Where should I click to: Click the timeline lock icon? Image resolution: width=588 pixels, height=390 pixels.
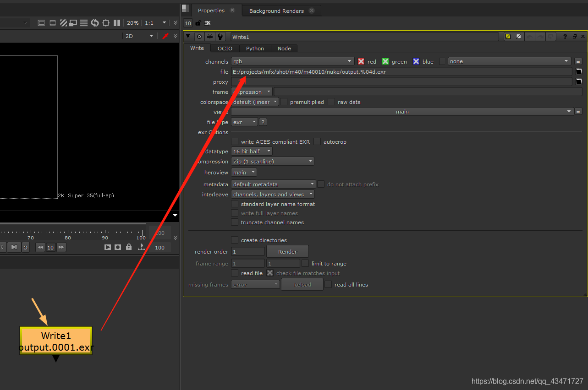[129, 247]
